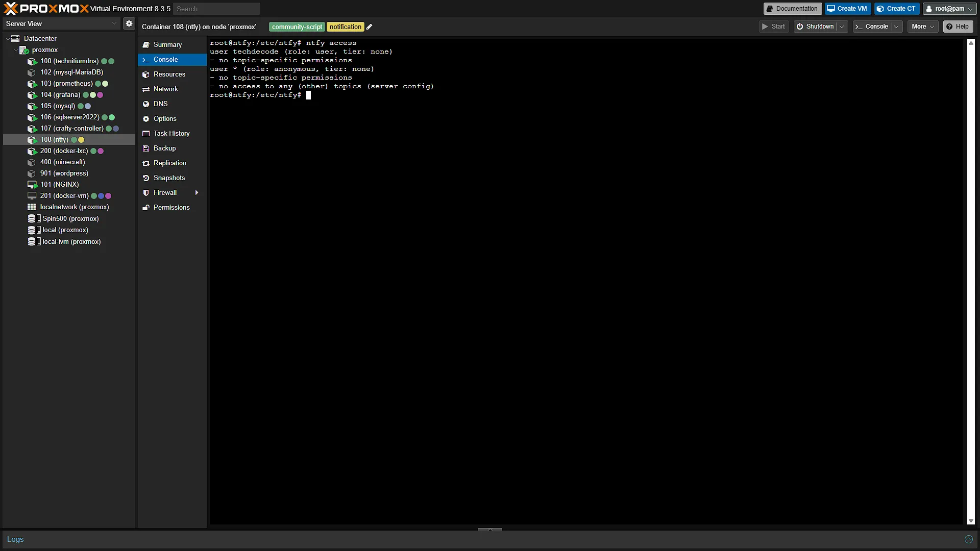980x551 pixels.
Task: Open root@pam user menu
Action: pyautogui.click(x=950, y=9)
